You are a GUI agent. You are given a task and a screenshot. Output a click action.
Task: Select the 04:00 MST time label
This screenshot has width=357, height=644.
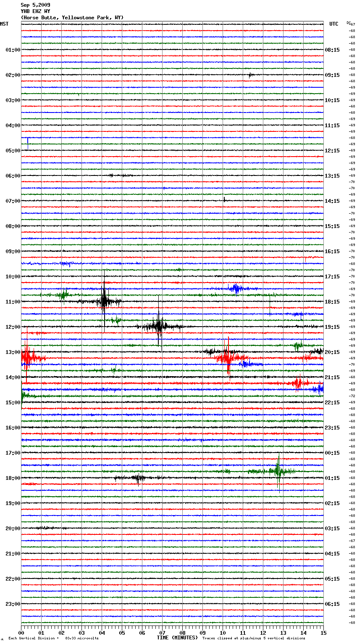click(x=13, y=126)
